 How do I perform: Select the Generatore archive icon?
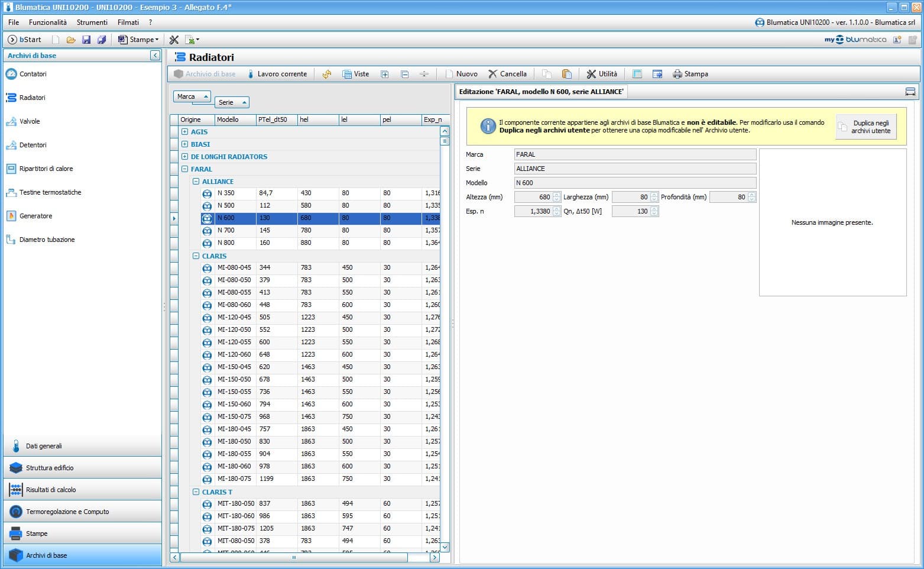(11, 216)
